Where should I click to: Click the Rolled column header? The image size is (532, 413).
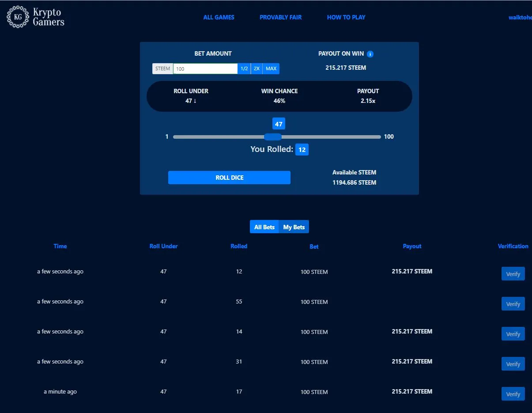coord(239,246)
